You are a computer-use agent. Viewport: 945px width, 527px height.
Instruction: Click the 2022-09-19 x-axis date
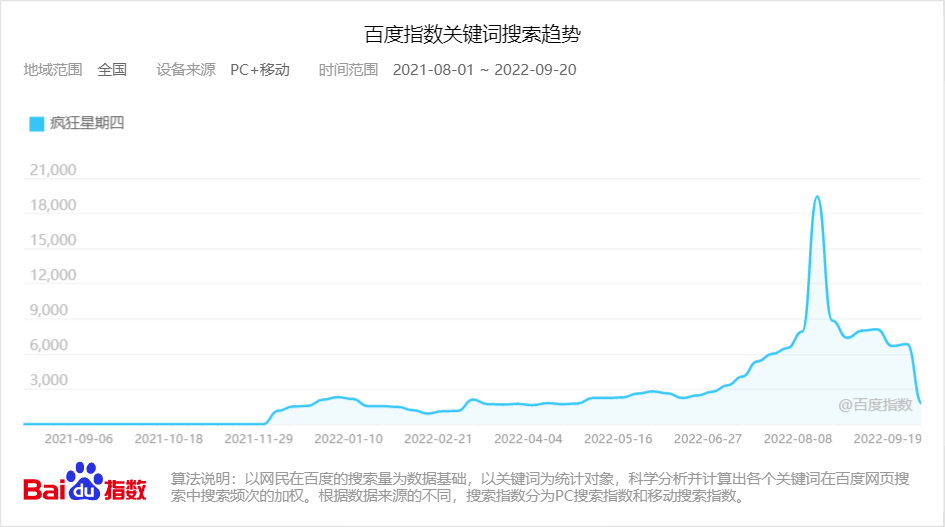coord(887,439)
